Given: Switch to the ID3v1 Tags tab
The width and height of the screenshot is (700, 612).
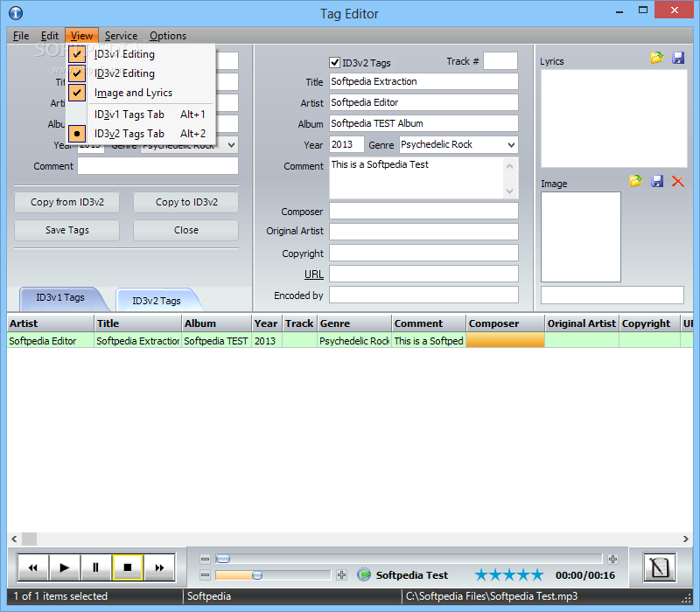Looking at the screenshot, I should coord(60,297).
